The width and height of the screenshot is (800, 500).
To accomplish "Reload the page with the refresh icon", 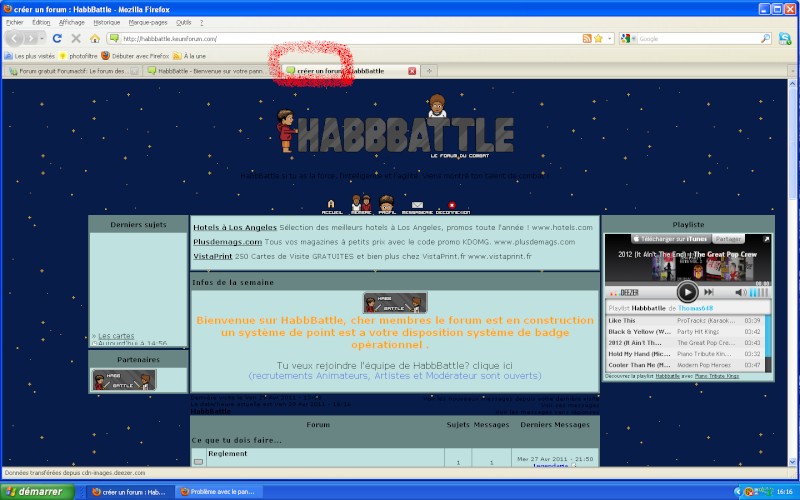I will (57, 38).
